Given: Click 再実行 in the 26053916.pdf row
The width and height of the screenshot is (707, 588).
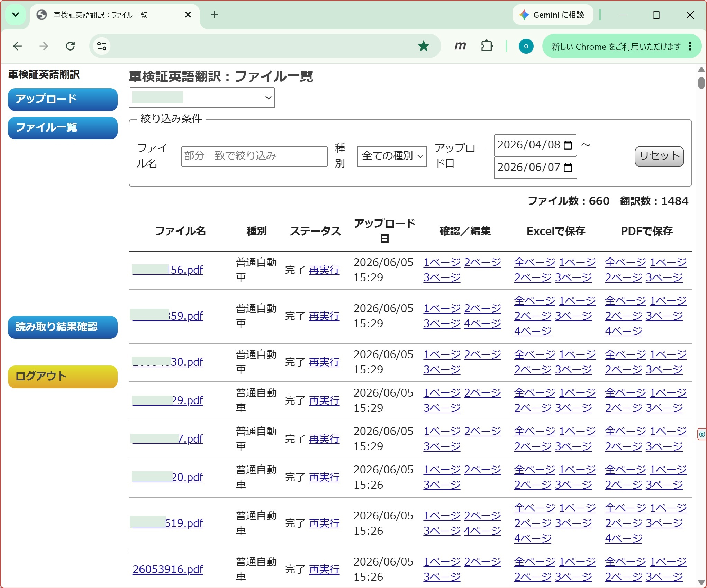Looking at the screenshot, I should click(324, 569).
